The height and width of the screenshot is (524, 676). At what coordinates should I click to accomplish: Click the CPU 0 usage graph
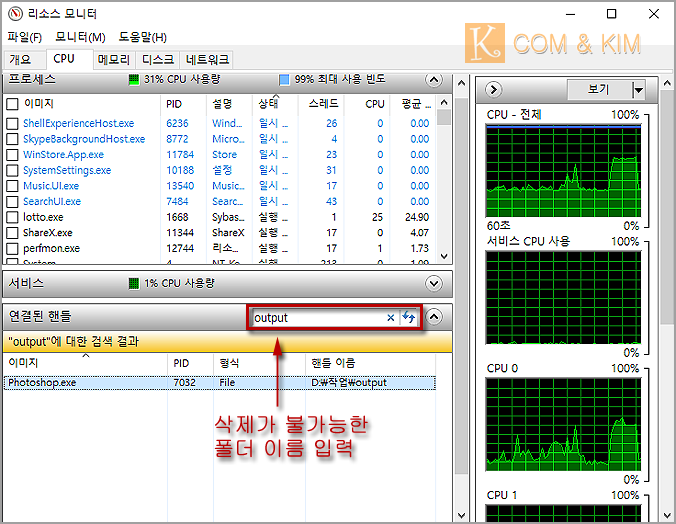coord(563,424)
